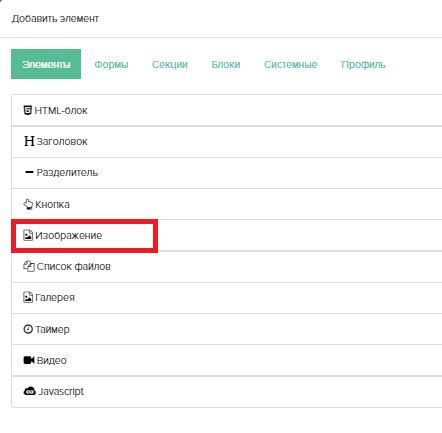
Task: Click the files icon beside Список файлов
Action: pyautogui.click(x=29, y=266)
